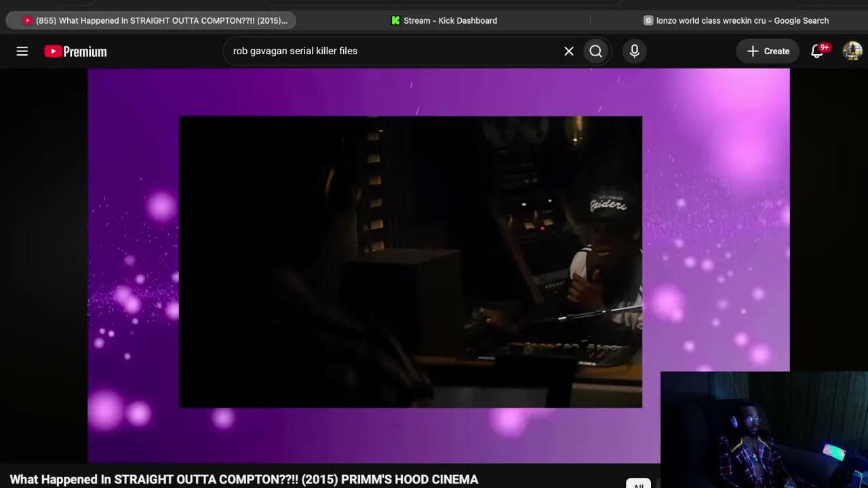Select the Straight Outta Compton YouTube tab
The width and height of the screenshot is (868, 488).
(151, 20)
